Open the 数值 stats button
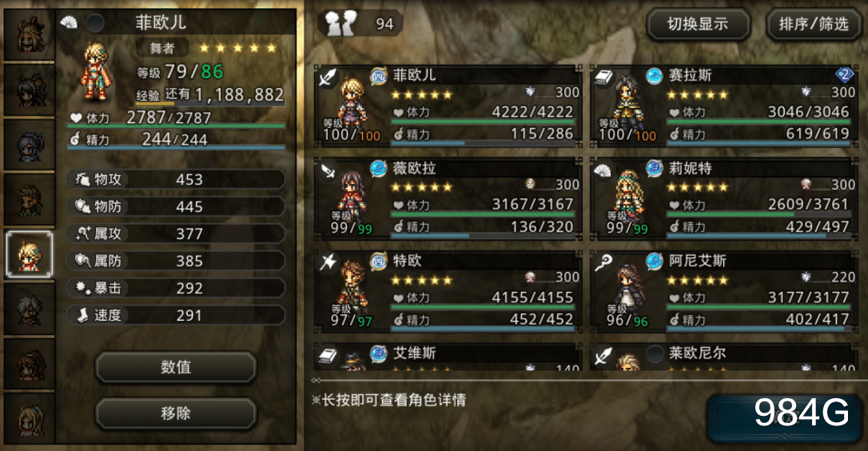Screen dimensions: 868x451 [x=176, y=367]
